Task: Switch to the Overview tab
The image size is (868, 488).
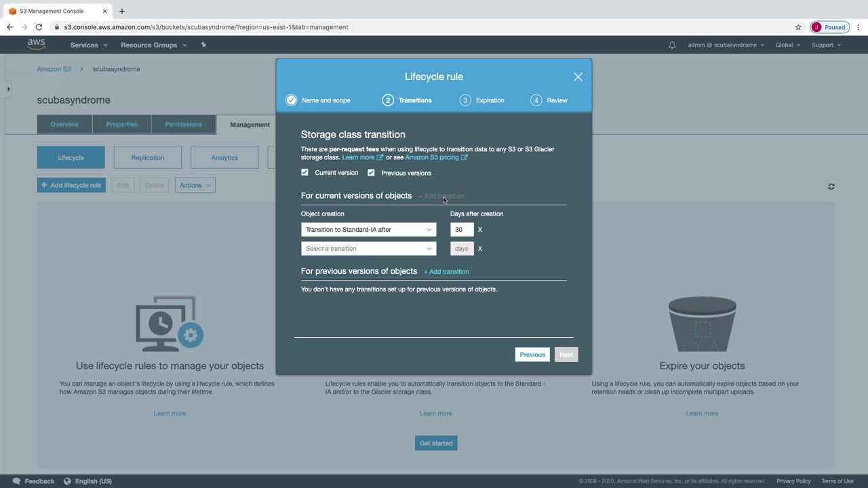Action: [x=64, y=125]
